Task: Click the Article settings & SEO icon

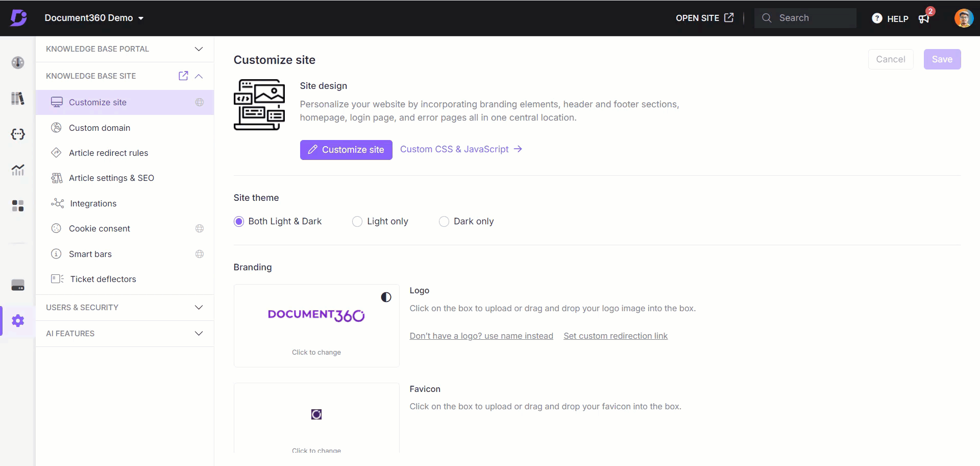Action: pos(57,178)
